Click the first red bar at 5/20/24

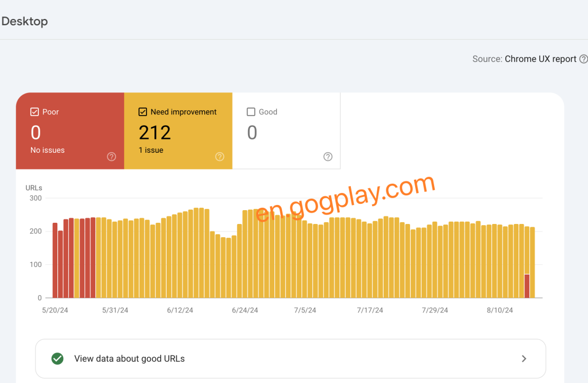pos(55,260)
